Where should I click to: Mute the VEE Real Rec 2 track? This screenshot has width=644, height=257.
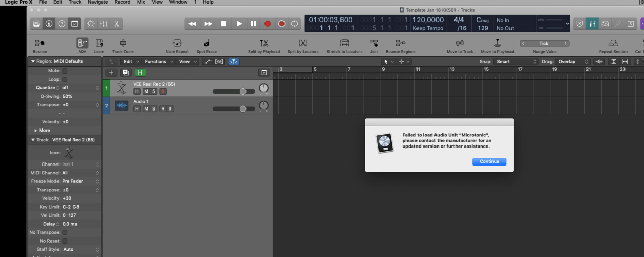click(x=146, y=91)
